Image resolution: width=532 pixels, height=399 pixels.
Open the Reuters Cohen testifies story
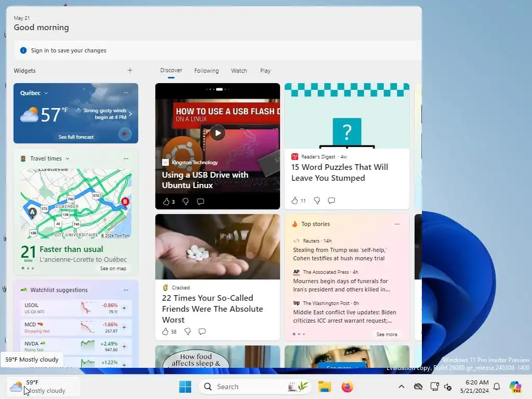tap(340, 254)
